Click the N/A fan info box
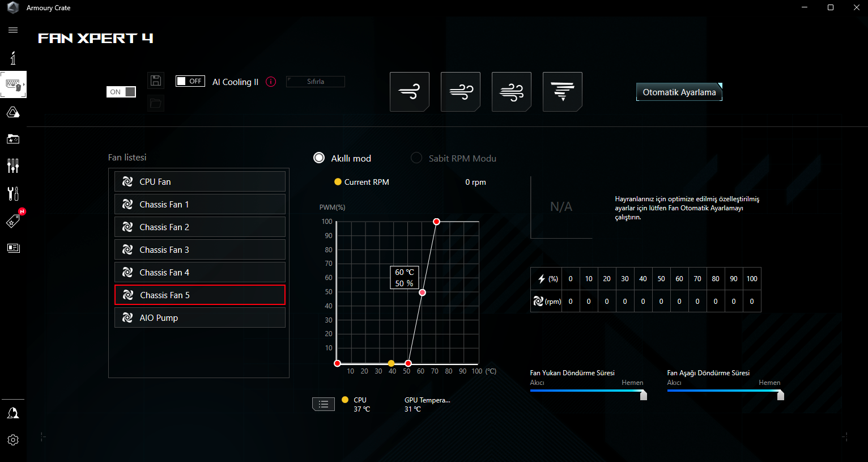 561,207
